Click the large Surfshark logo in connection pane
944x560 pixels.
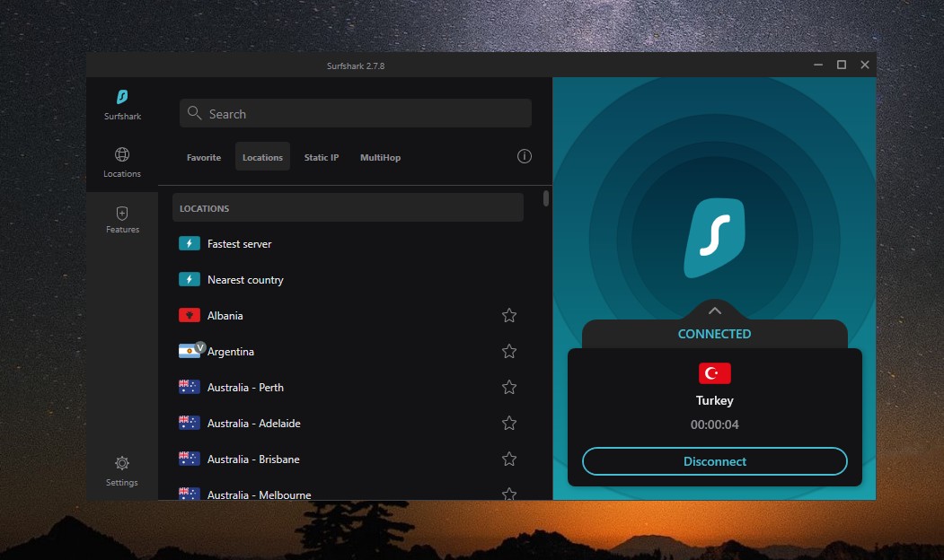tap(715, 238)
